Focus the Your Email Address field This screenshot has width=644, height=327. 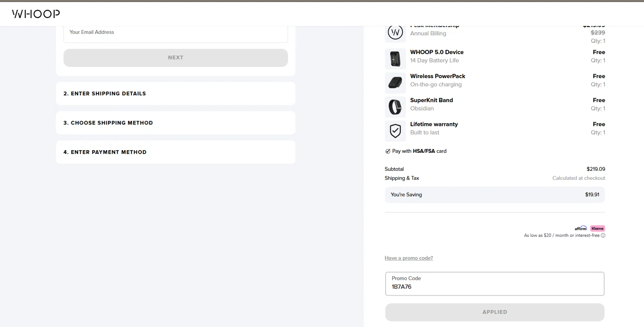[x=176, y=34]
